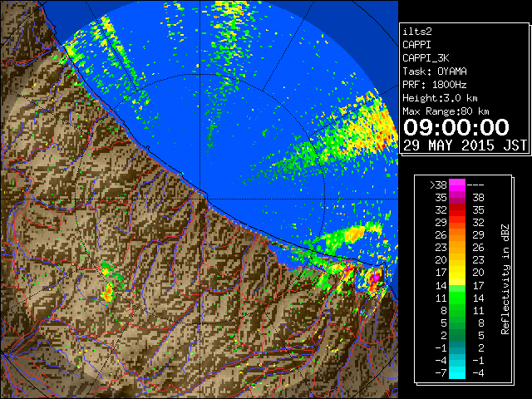Click the 'Reflectivity in dBZ' legend title
The image size is (532, 399).
click(x=505, y=279)
